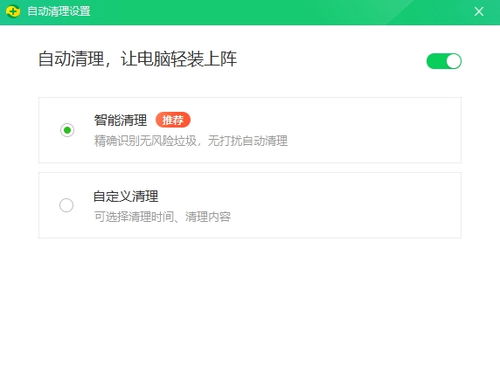Click the 让电脑轻装上阵 part of heading
The width and height of the screenshot is (500, 373).
point(179,59)
